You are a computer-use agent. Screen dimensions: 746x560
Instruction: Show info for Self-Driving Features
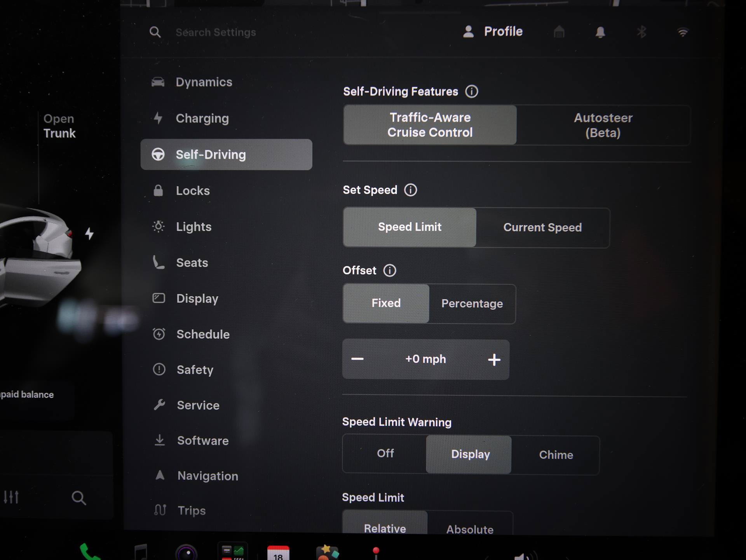(x=472, y=92)
